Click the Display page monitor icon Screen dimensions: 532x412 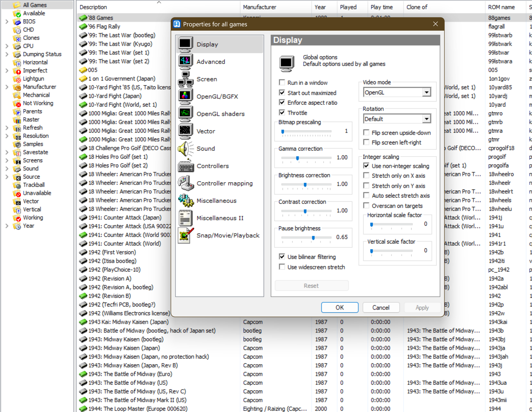coord(186,44)
